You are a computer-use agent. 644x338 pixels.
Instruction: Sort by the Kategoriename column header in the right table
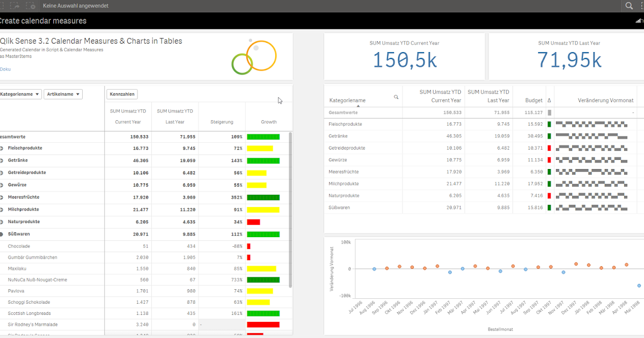click(347, 100)
